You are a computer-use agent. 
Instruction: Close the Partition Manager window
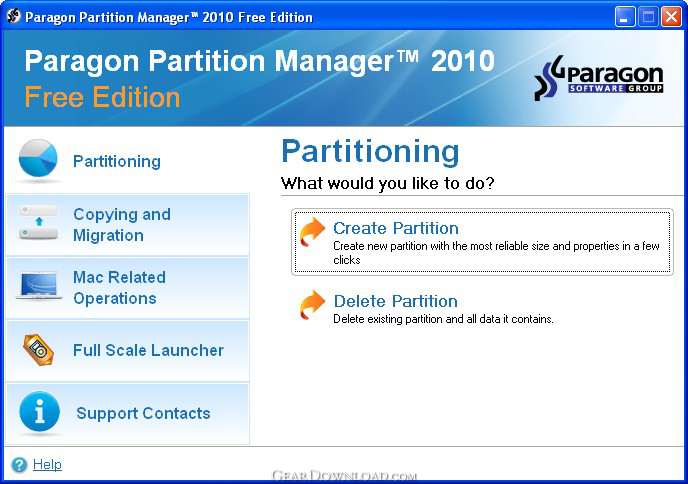pyautogui.click(x=671, y=17)
